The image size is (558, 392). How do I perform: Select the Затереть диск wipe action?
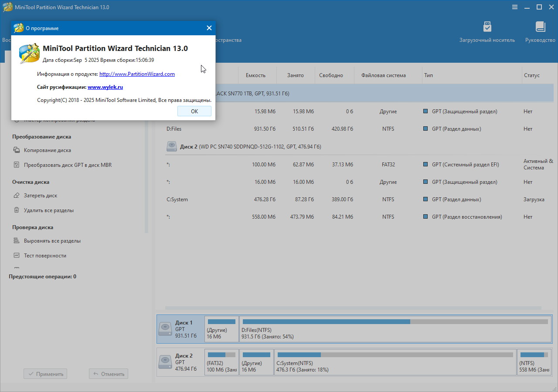pyautogui.click(x=41, y=196)
